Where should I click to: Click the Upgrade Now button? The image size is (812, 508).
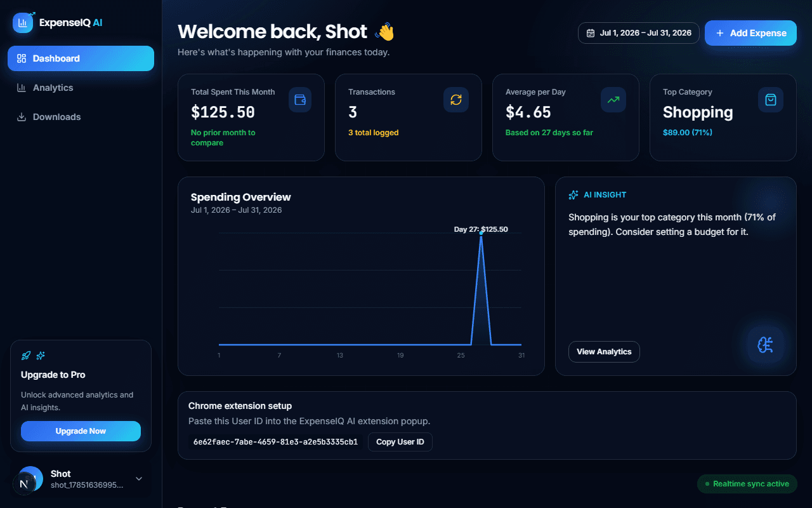click(x=81, y=431)
